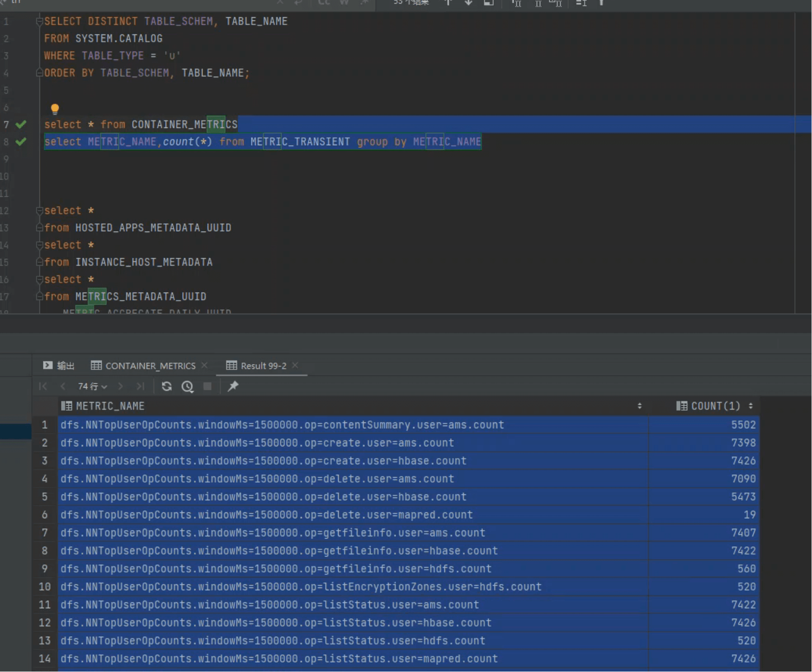The width and height of the screenshot is (812, 672).
Task: Jump to last results page
Action: (140, 386)
